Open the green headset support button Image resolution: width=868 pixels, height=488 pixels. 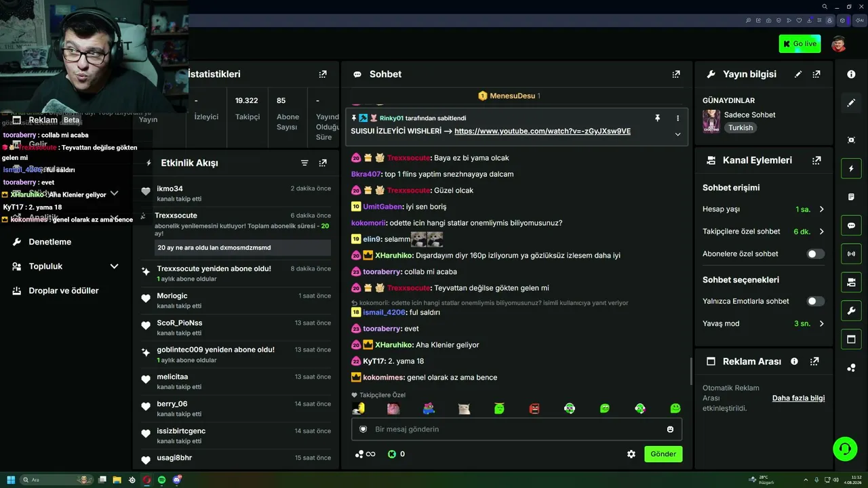845,449
